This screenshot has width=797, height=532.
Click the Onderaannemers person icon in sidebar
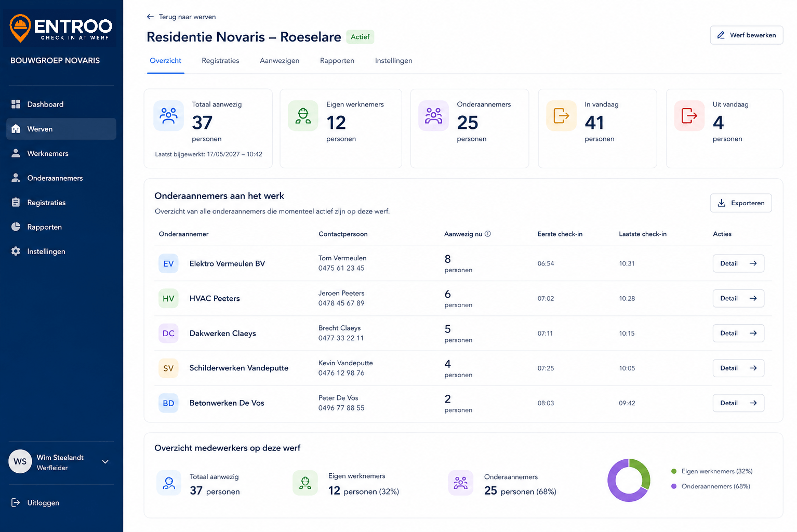point(16,178)
